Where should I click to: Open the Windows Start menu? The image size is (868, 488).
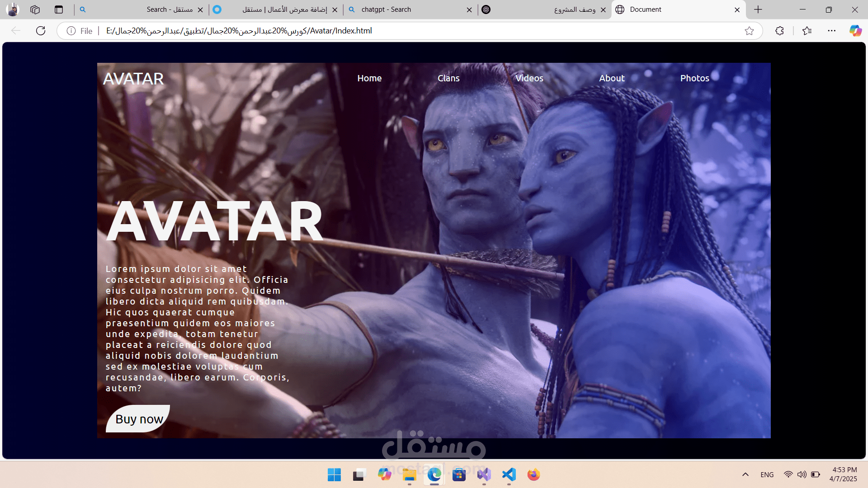click(334, 475)
